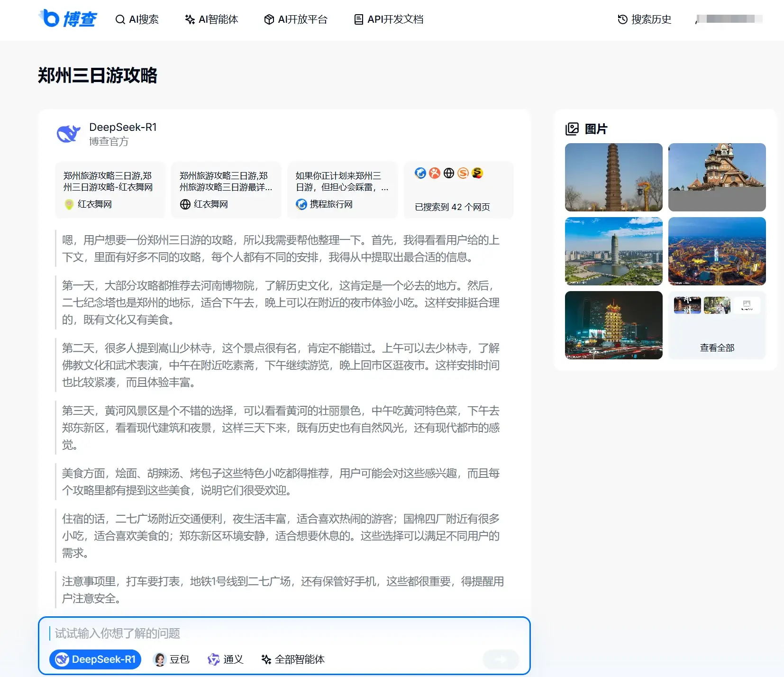Click the 图片 panel gallery icon

pyautogui.click(x=572, y=129)
